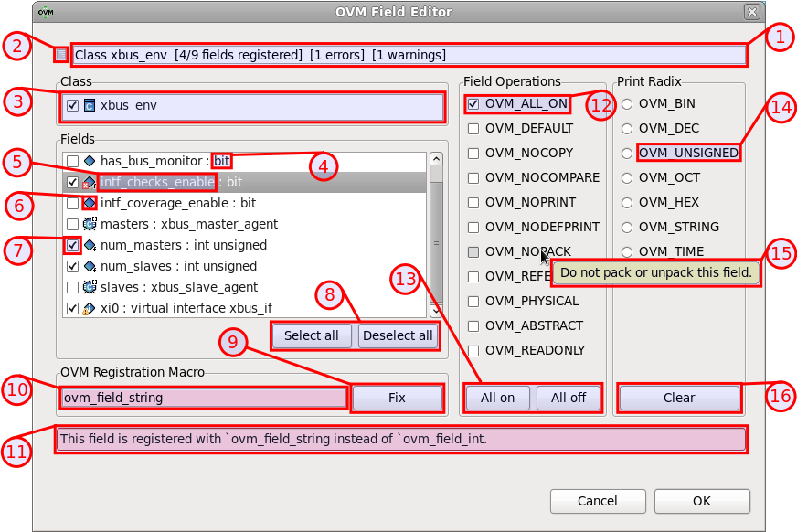Uncheck the num_slaves field checkbox
This screenshot has height=532, width=797.
(72, 265)
